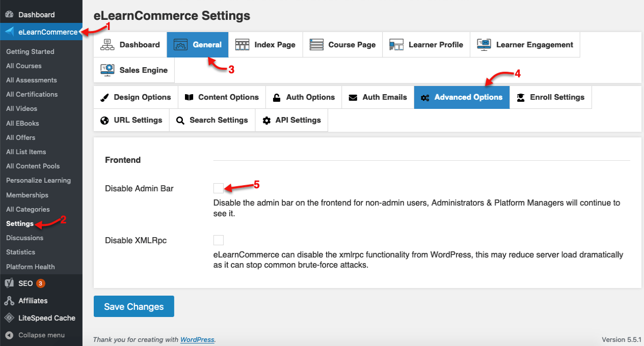The image size is (644, 346).
Task: Click the Enroll Settings graduate icon
Action: 521,97
